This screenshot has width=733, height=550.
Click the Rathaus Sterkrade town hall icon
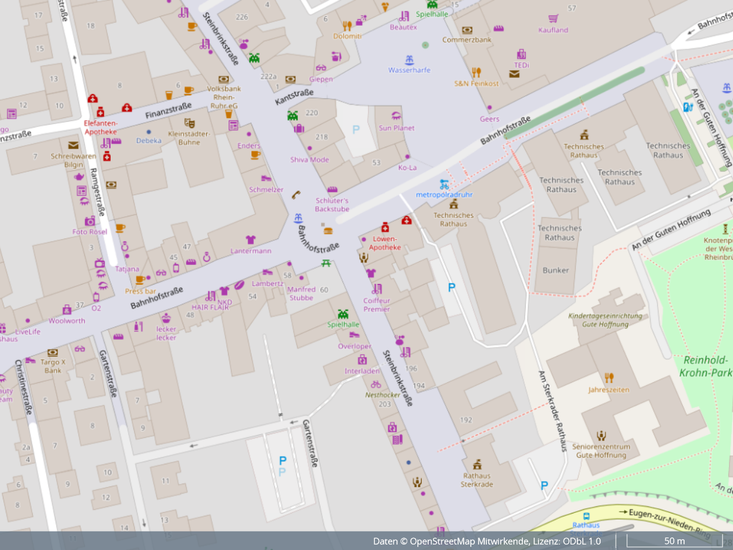477,464
